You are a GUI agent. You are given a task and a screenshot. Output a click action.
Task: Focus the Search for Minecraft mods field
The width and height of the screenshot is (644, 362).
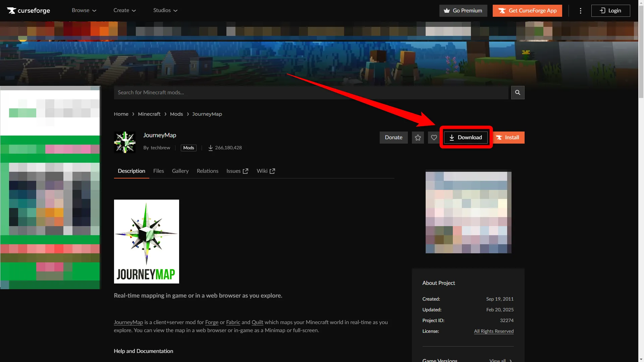311,93
